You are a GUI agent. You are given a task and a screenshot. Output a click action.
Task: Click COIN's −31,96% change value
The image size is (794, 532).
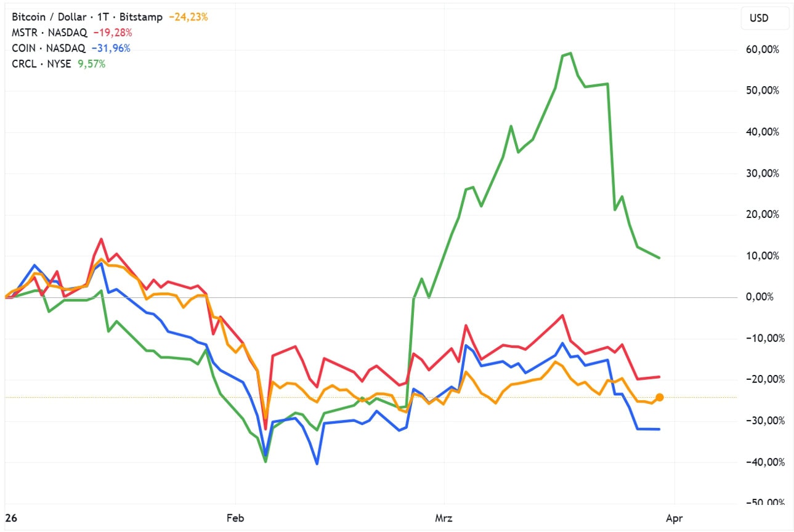111,48
